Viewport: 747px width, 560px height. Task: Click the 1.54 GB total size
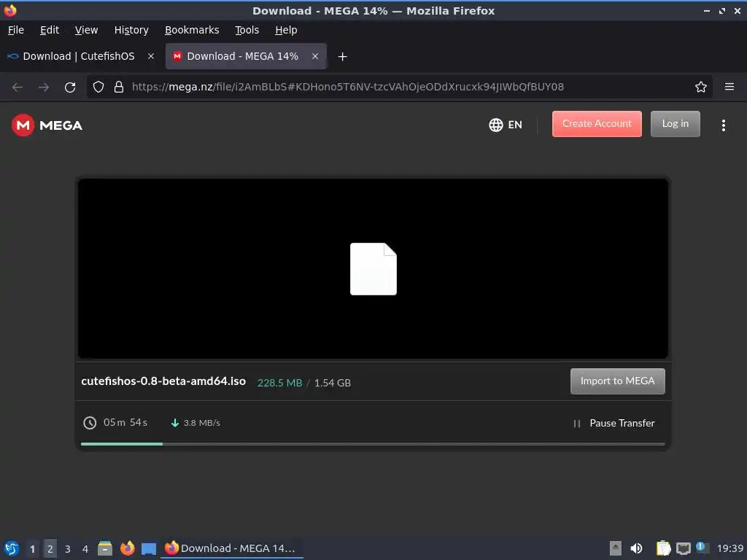point(333,383)
